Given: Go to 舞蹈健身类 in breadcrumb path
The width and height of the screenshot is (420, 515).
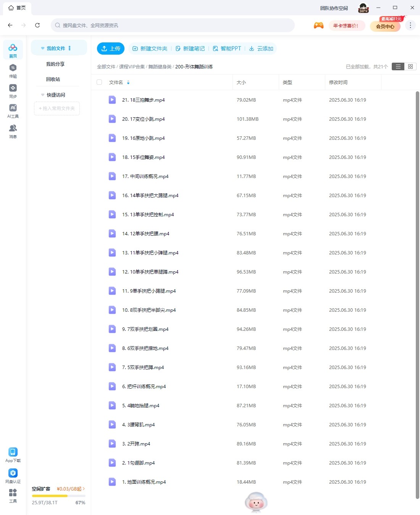Looking at the screenshot, I should pos(160,67).
